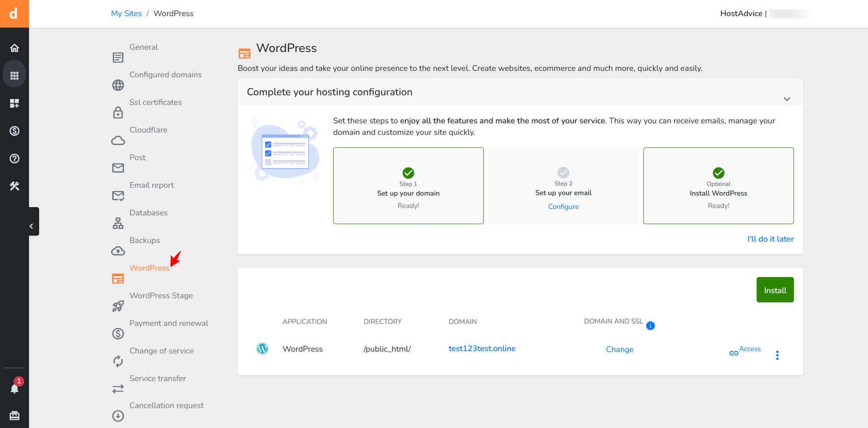Click the WordPress logo in application row
868x428 pixels.
(x=262, y=349)
